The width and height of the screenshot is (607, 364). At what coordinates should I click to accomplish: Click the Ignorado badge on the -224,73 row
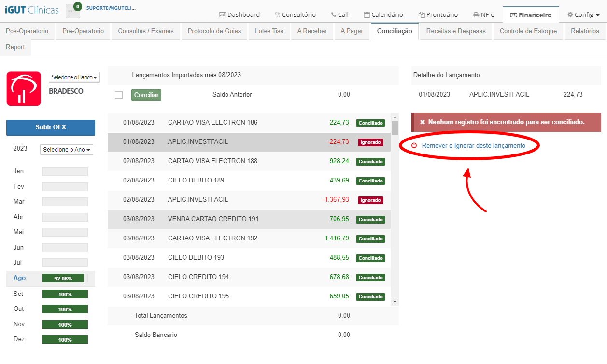[x=370, y=142]
